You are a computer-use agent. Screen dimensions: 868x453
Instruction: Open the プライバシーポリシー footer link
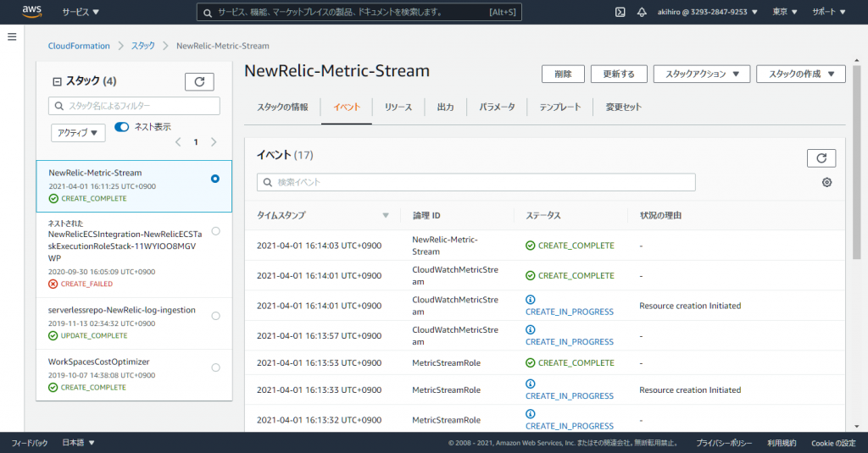click(x=724, y=443)
